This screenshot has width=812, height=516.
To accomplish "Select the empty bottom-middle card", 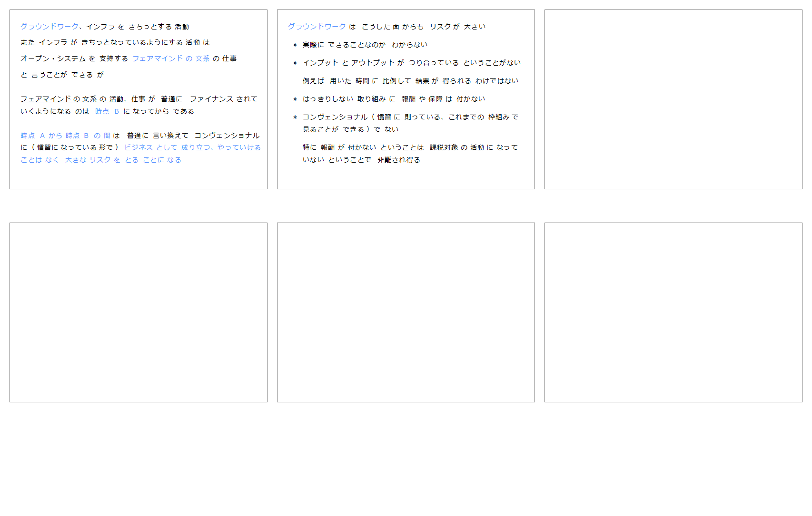I will [x=406, y=312].
